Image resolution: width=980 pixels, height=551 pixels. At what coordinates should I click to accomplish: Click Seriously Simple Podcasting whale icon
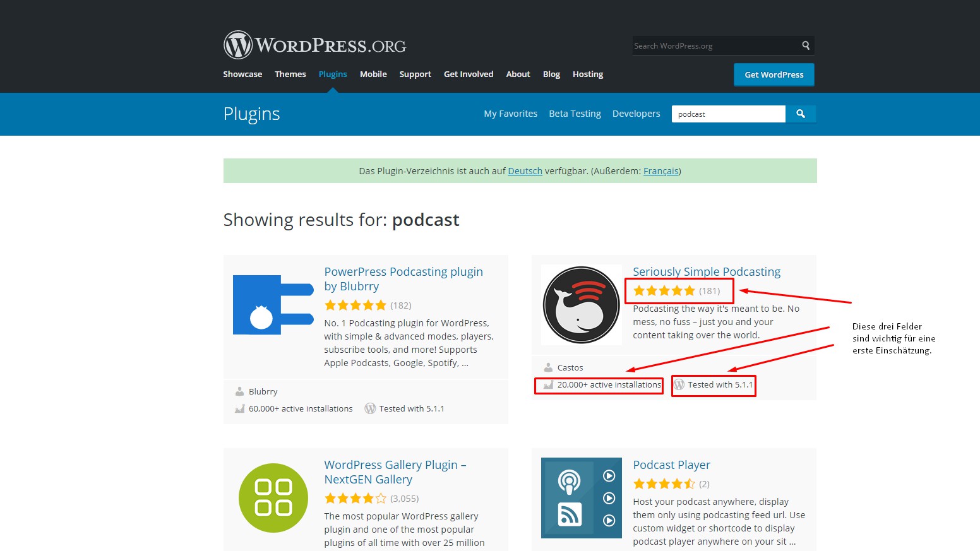click(581, 305)
